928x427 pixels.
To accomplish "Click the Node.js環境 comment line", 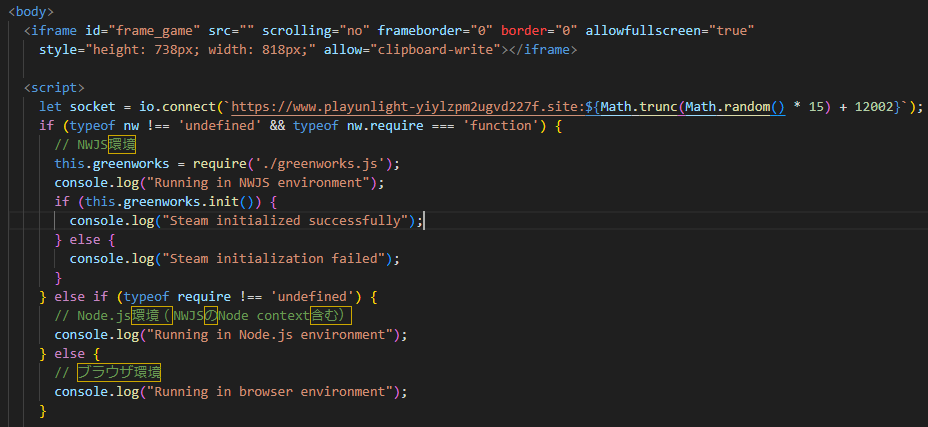I will point(203,316).
